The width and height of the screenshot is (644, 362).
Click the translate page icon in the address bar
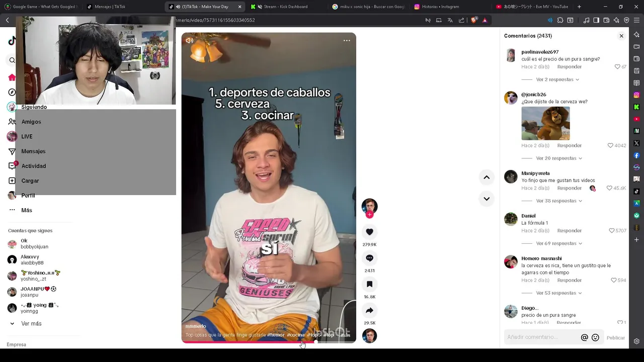tap(450, 20)
